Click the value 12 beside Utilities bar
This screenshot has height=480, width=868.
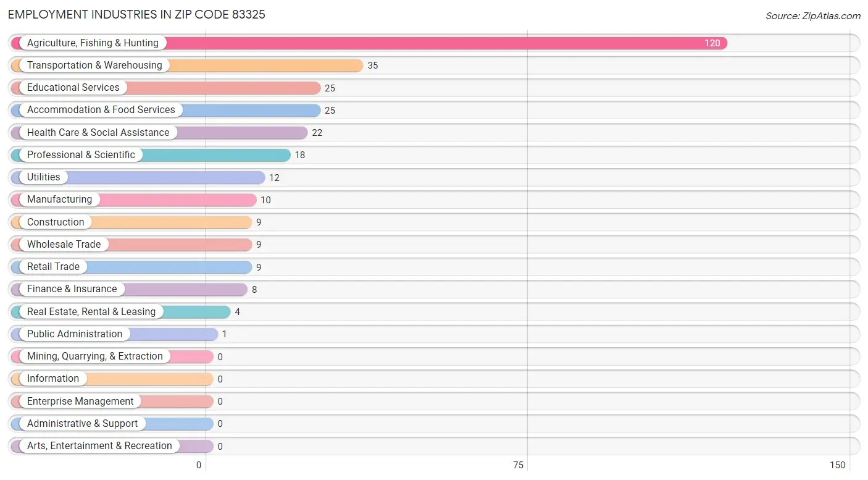[x=275, y=178]
